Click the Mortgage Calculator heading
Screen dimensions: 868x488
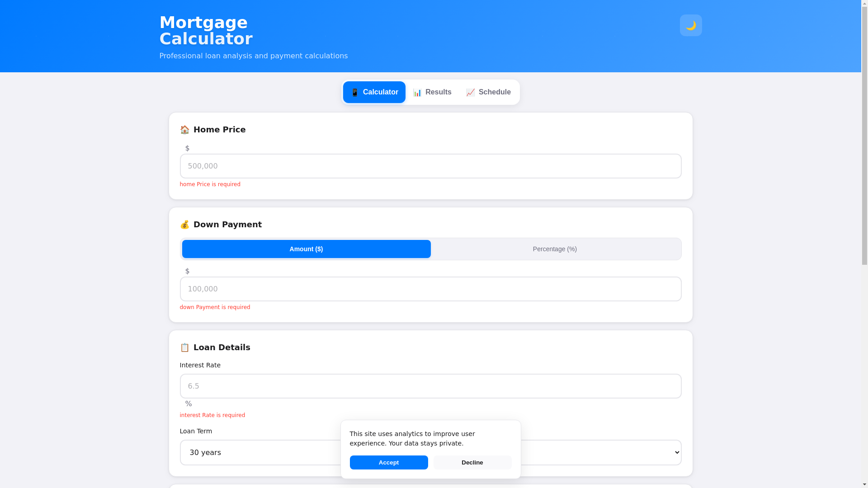pos(206,31)
